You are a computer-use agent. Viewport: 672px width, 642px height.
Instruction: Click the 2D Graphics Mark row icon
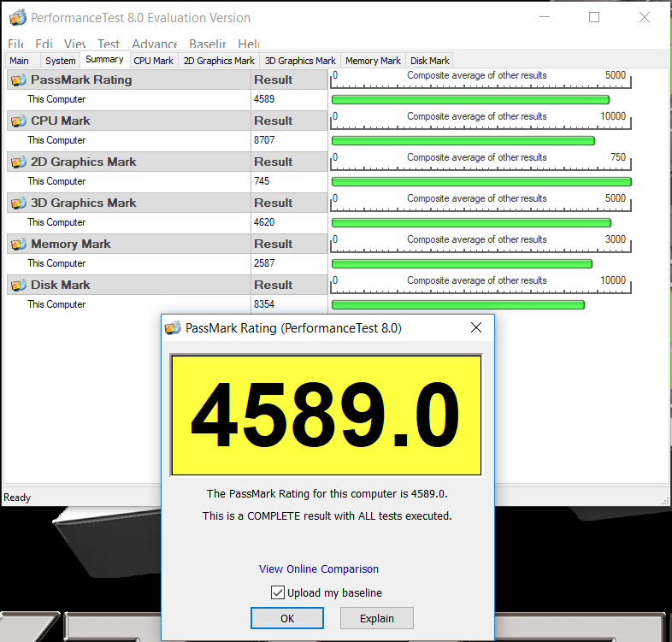tap(19, 162)
